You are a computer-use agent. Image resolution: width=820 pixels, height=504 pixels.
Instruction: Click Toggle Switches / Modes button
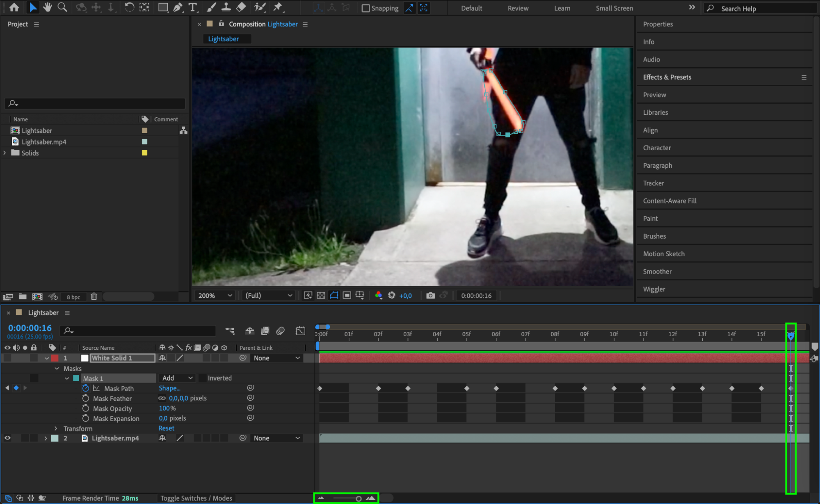pyautogui.click(x=196, y=498)
